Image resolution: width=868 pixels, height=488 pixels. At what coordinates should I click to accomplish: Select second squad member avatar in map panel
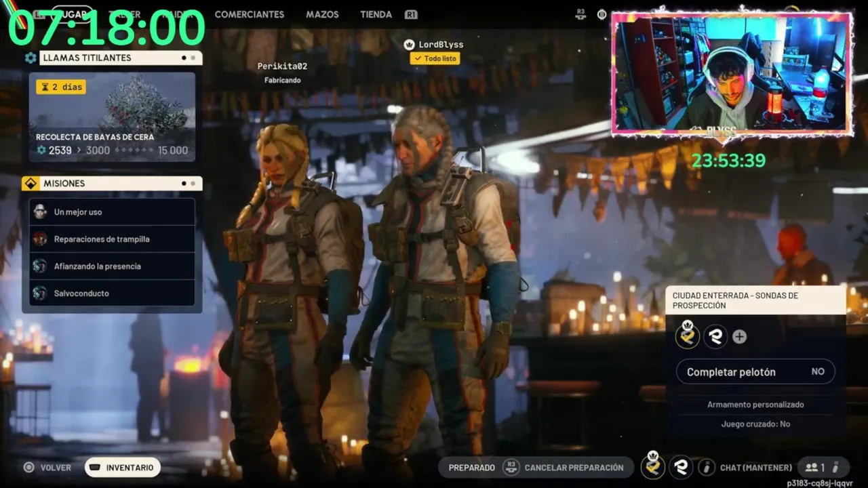pos(715,336)
